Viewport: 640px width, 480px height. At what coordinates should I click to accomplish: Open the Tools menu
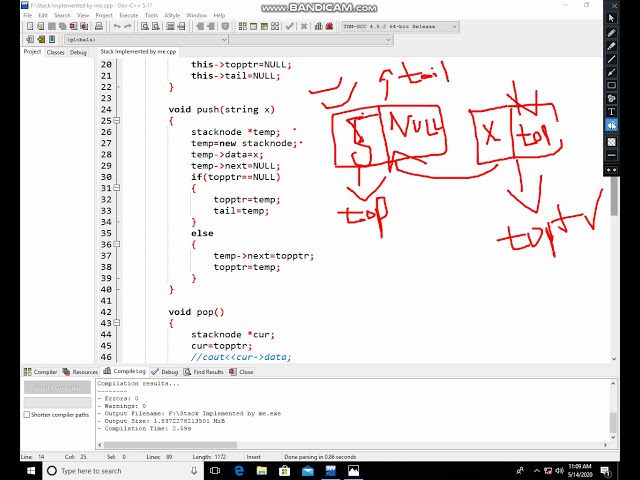pos(151,15)
